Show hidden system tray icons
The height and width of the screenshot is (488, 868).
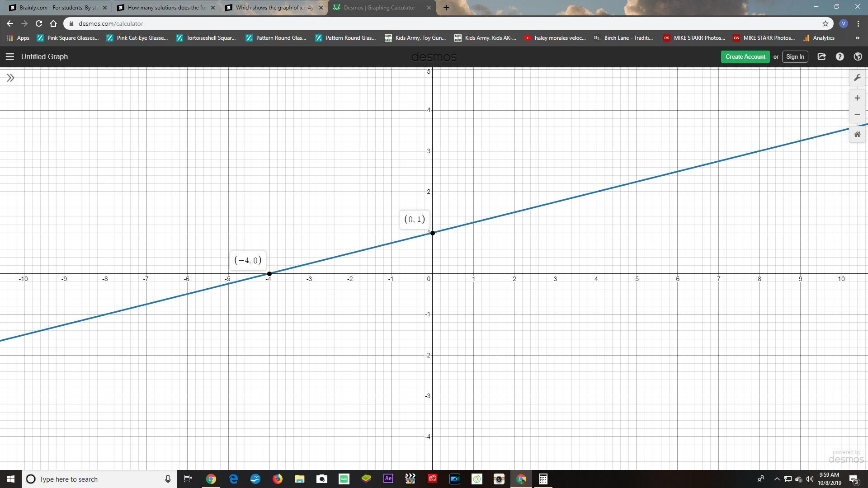click(x=777, y=479)
